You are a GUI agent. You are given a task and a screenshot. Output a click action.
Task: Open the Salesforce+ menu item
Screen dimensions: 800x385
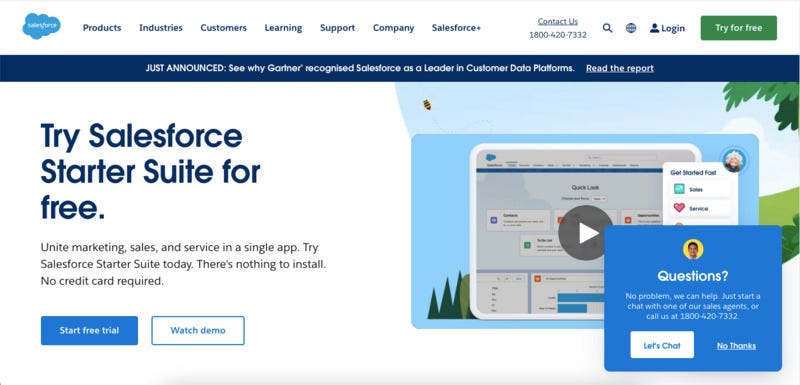pos(456,28)
